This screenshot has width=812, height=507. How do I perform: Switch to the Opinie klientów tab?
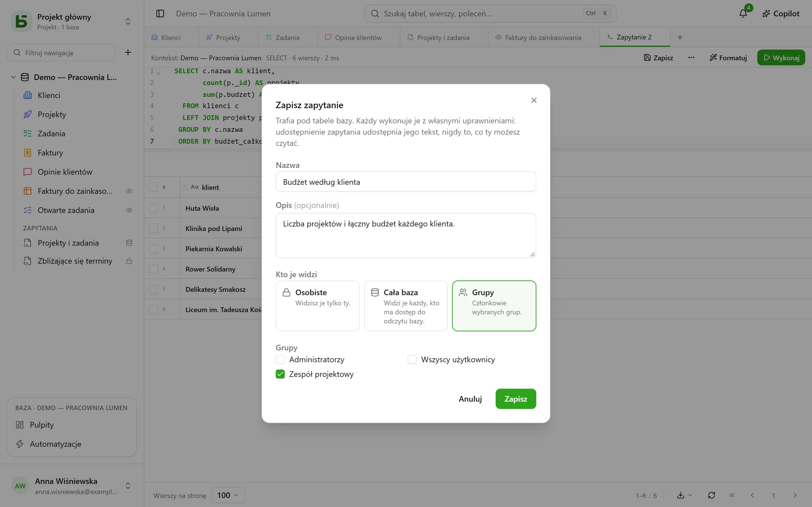click(x=359, y=37)
